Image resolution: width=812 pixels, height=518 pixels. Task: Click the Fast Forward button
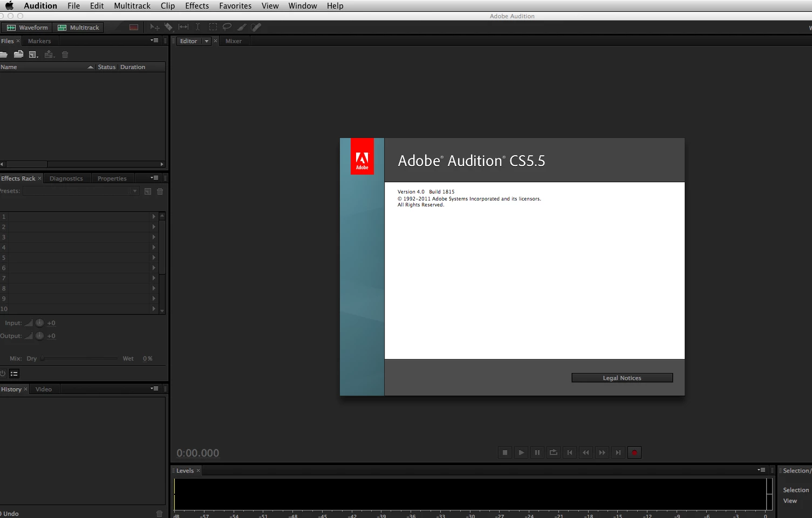click(x=602, y=453)
